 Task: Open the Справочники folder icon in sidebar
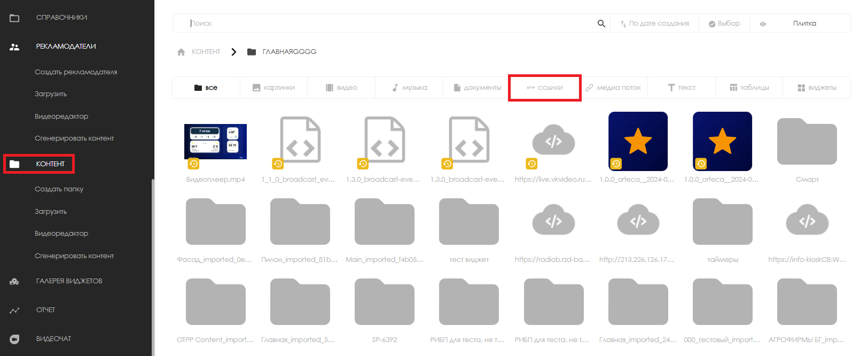(14, 18)
